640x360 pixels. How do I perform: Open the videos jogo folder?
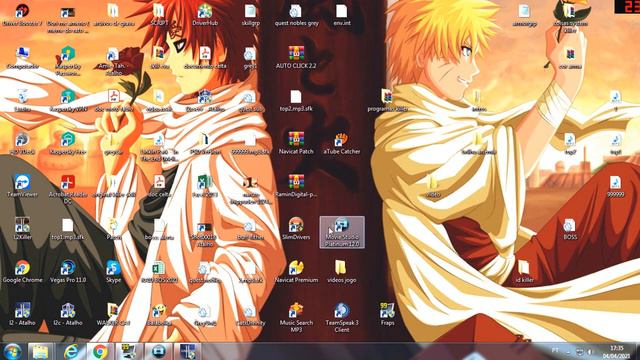[342, 271]
